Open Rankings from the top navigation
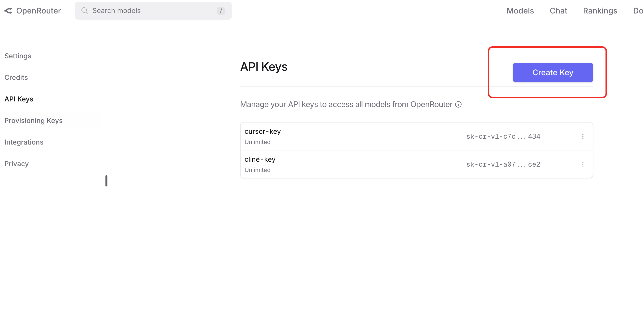This screenshot has height=318, width=644. [600, 11]
